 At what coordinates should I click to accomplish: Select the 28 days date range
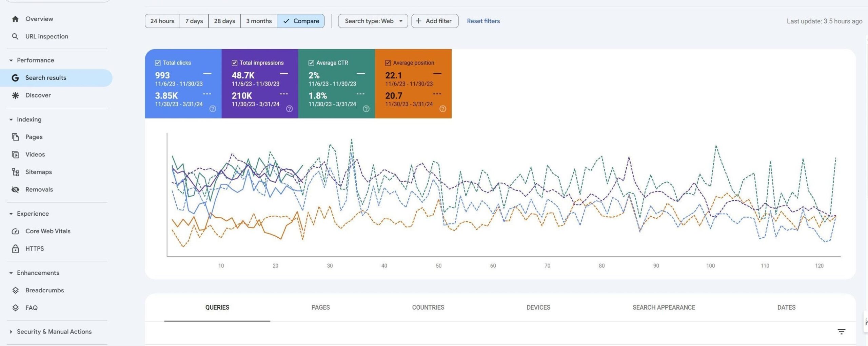(x=224, y=21)
